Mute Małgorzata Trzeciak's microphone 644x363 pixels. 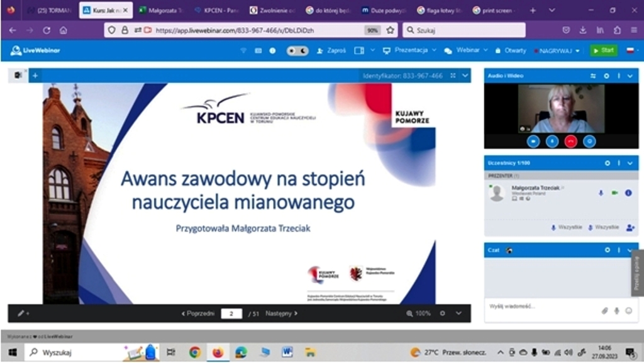coord(601,193)
